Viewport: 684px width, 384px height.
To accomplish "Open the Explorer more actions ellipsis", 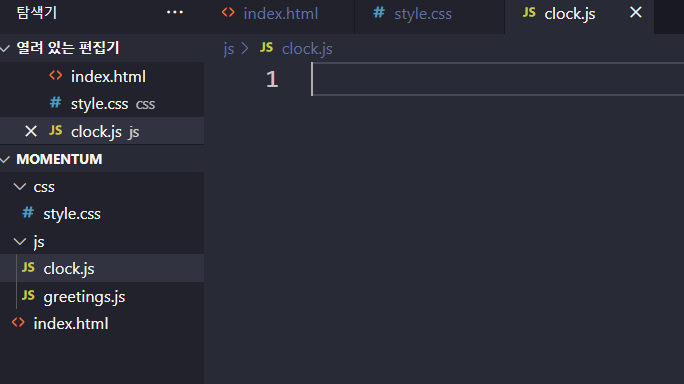I will pyautogui.click(x=174, y=13).
